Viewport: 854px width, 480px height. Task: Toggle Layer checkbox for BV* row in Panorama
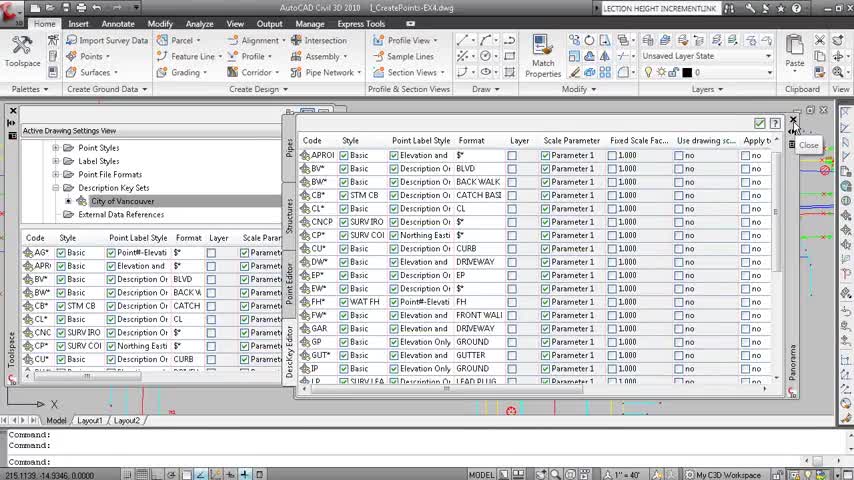(512, 169)
